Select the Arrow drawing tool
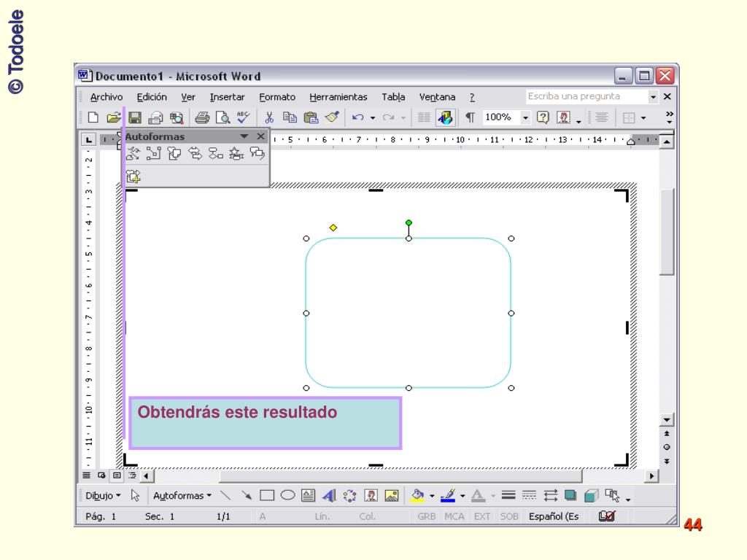This screenshot has width=747, height=560. pos(247,496)
